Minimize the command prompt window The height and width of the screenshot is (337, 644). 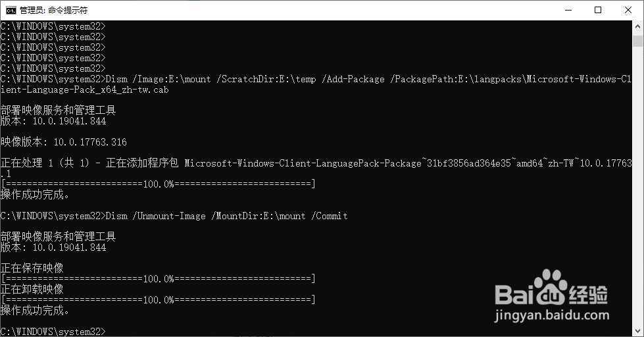click(568, 10)
